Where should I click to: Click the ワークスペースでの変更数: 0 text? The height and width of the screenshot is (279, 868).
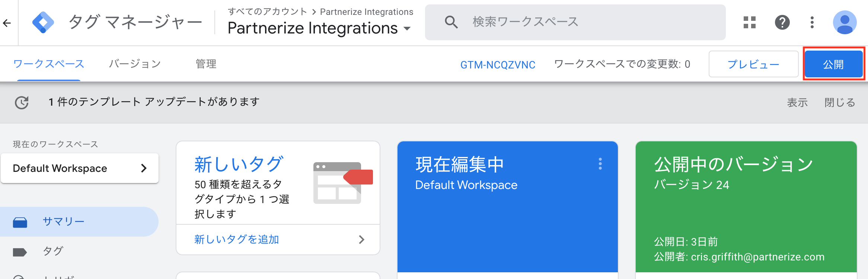[x=622, y=64]
